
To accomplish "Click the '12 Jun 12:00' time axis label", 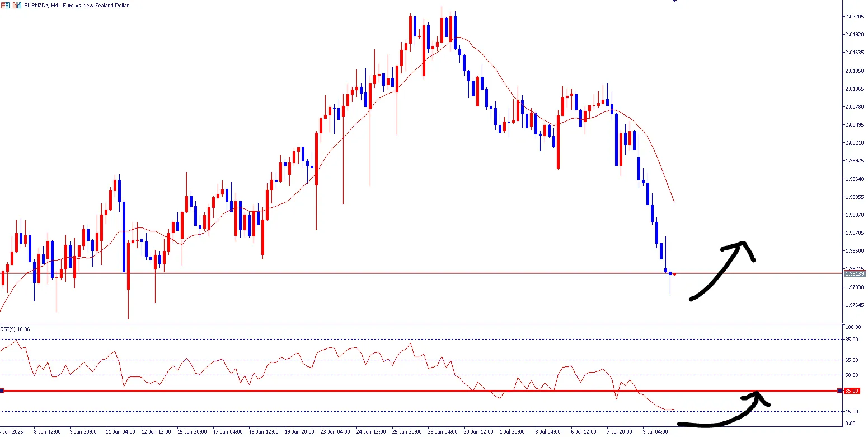I will click(x=156, y=432).
